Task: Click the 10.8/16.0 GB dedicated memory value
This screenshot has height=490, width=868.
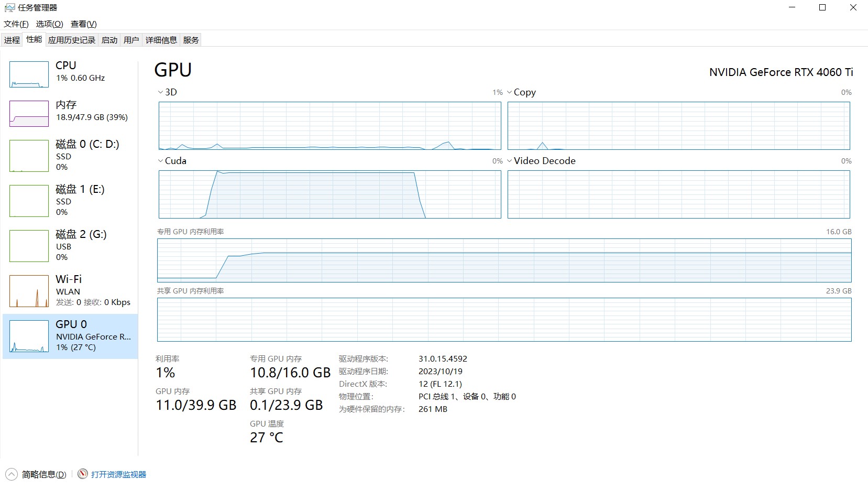Action: tap(290, 373)
